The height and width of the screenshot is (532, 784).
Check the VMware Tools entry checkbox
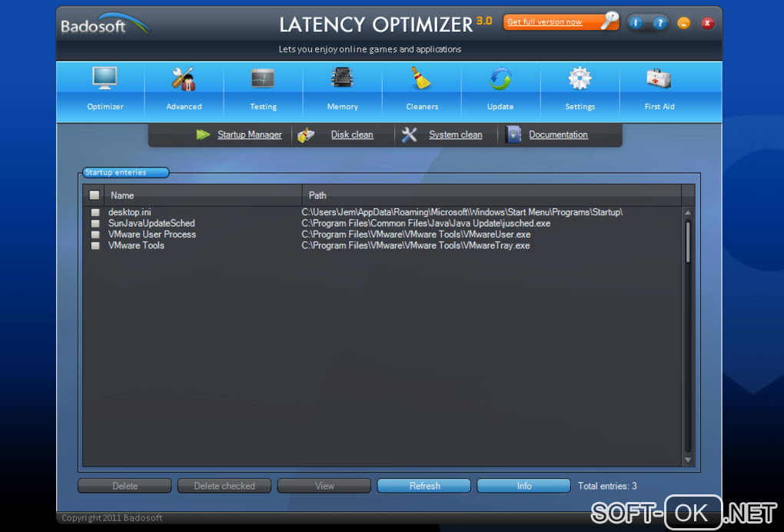click(x=95, y=245)
